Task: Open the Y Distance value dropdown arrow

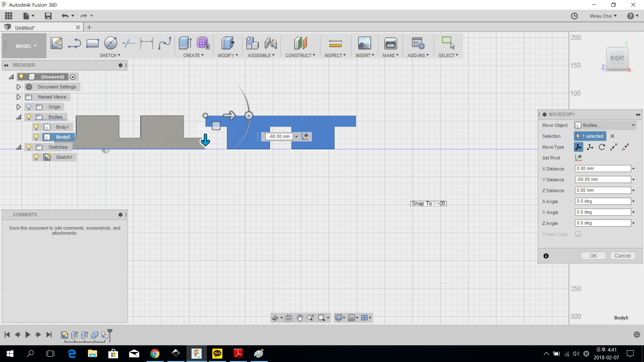Action: [x=633, y=180]
